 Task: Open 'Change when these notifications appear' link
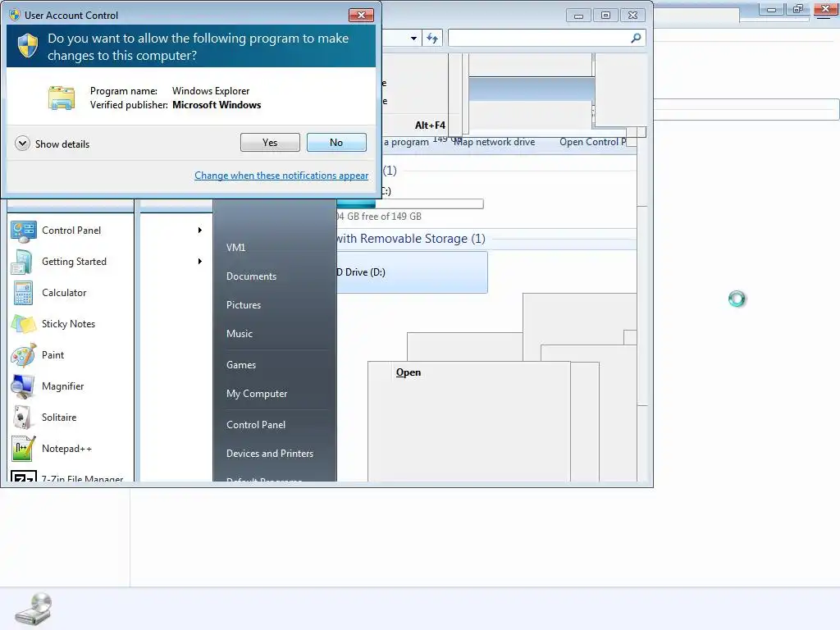(281, 176)
